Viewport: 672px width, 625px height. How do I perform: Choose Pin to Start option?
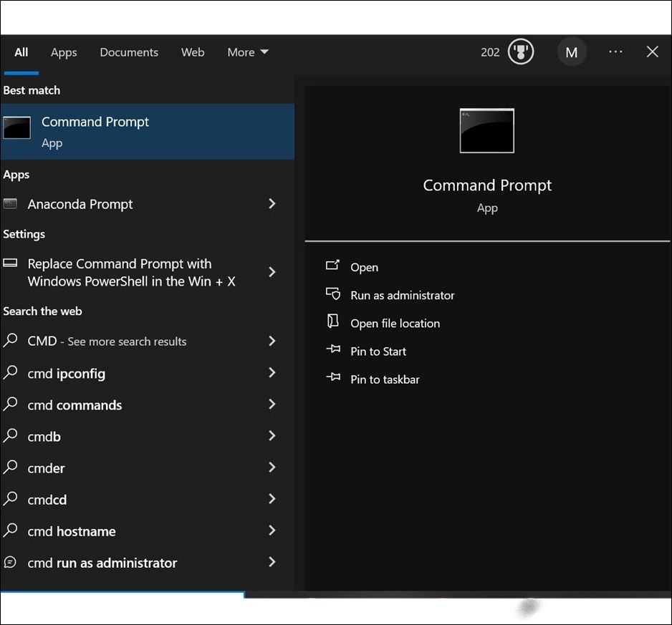pos(378,352)
